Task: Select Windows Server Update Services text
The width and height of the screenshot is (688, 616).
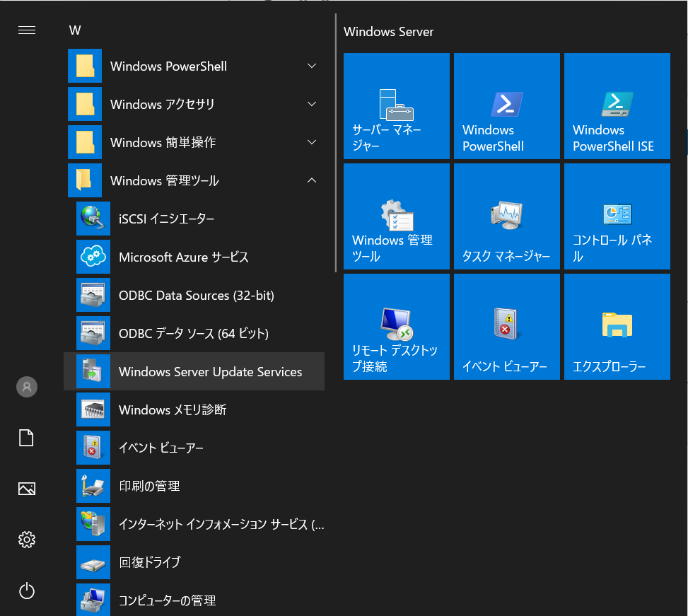Action: point(210,371)
